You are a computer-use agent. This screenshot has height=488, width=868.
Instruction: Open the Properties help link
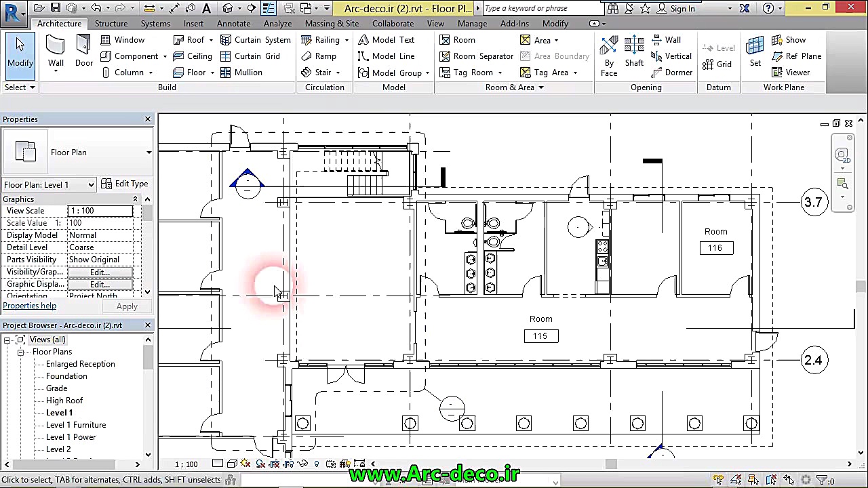pos(30,306)
